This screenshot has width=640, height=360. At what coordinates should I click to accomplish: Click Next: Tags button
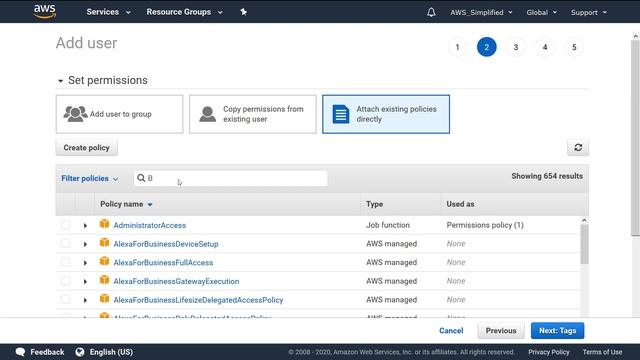coord(557,331)
